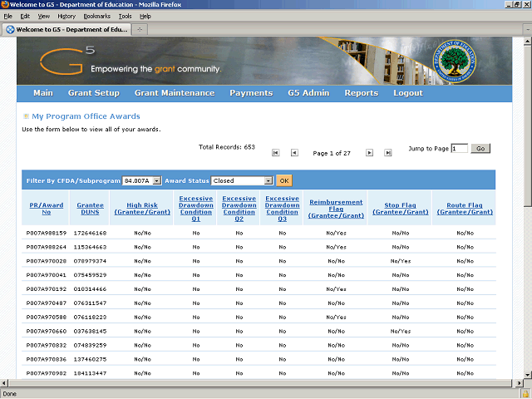The image size is (532, 399).
Task: Open a new browser tab
Action: tap(140, 29)
